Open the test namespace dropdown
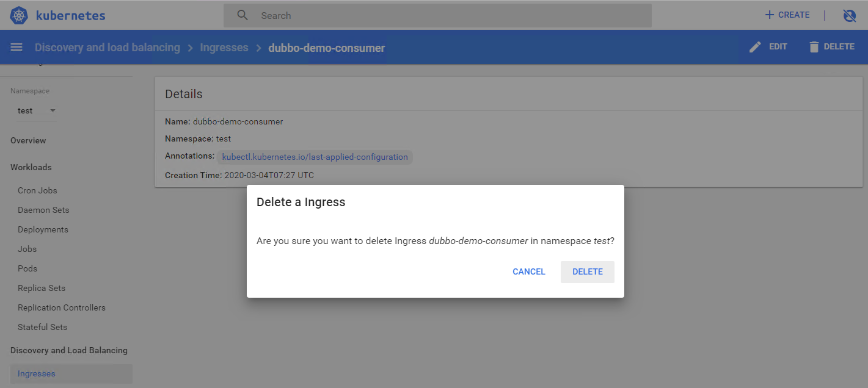The height and width of the screenshot is (388, 868). point(36,111)
